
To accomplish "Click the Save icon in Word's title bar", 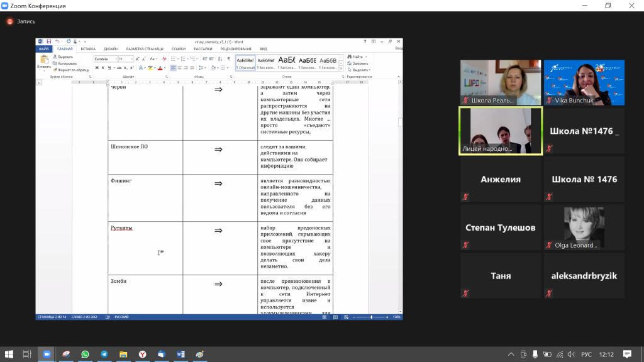I will click(49, 41).
